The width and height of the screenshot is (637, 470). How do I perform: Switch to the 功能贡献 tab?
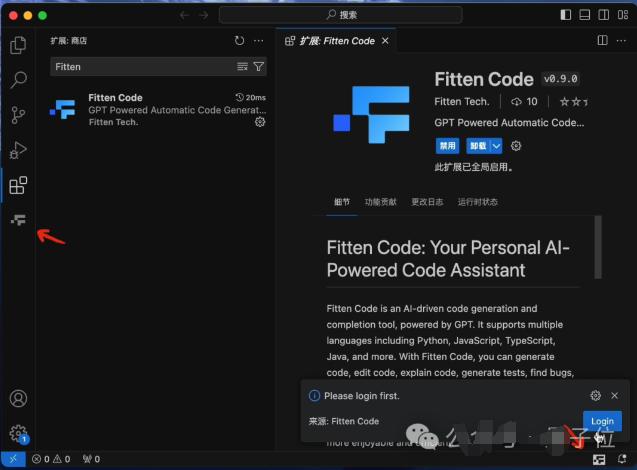click(x=380, y=202)
